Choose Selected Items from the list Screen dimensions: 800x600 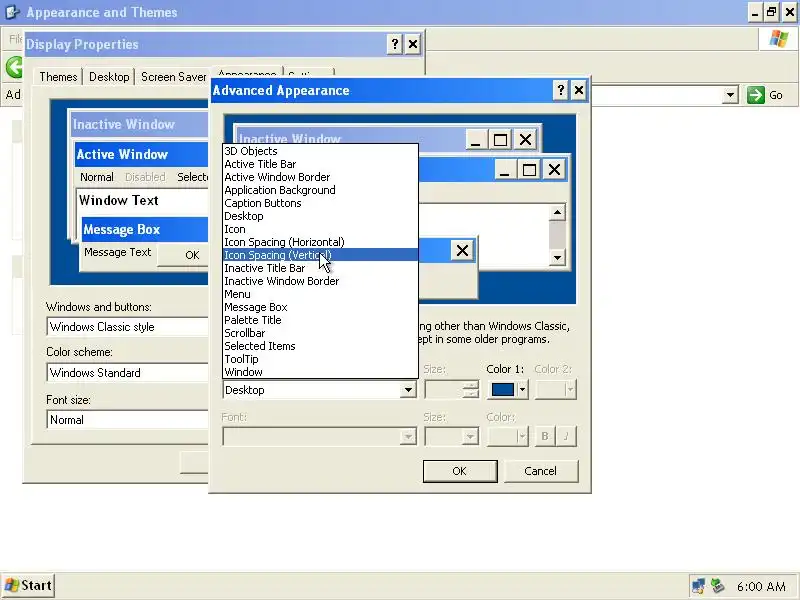tap(320, 346)
